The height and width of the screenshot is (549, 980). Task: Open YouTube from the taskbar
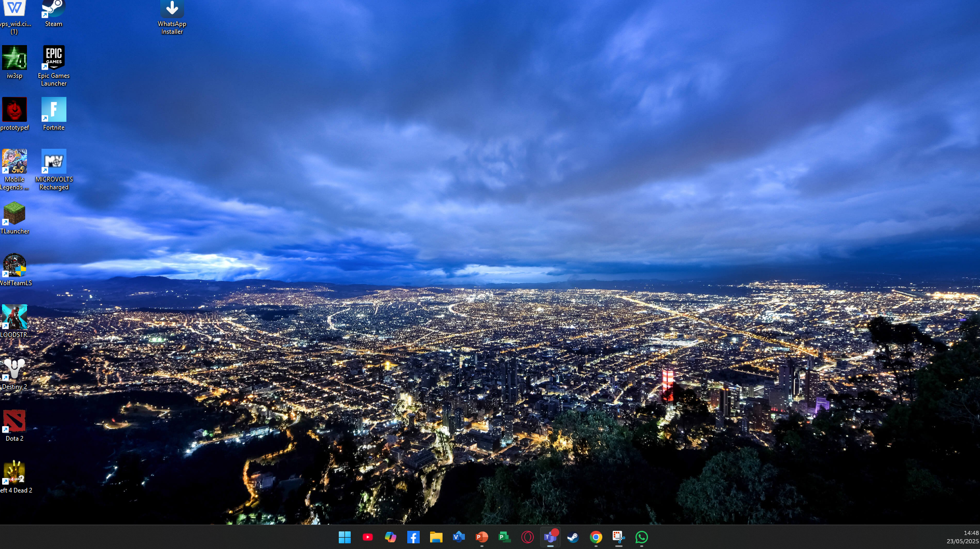367,537
